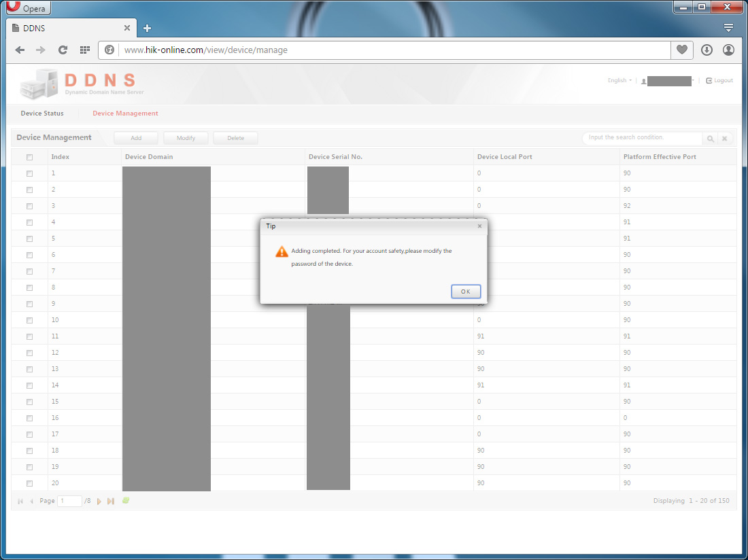Open the downloads icon in the toolbar
The height and width of the screenshot is (560, 748).
707,50
